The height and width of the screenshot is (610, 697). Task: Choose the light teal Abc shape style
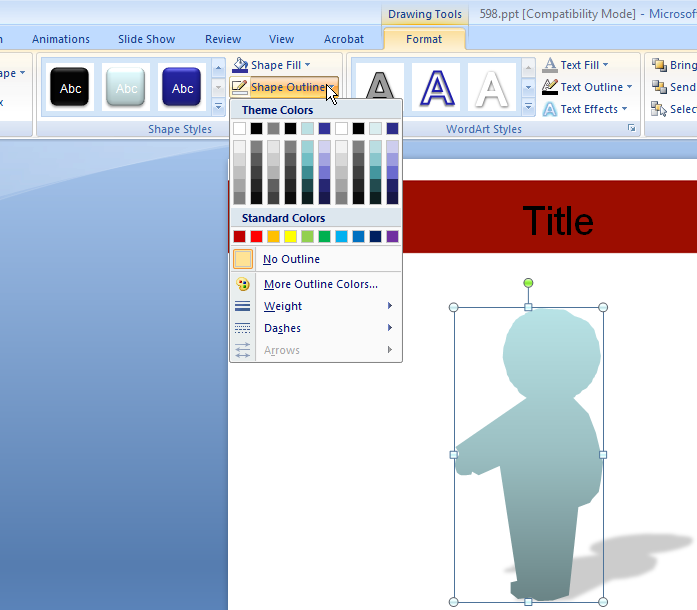click(x=127, y=88)
